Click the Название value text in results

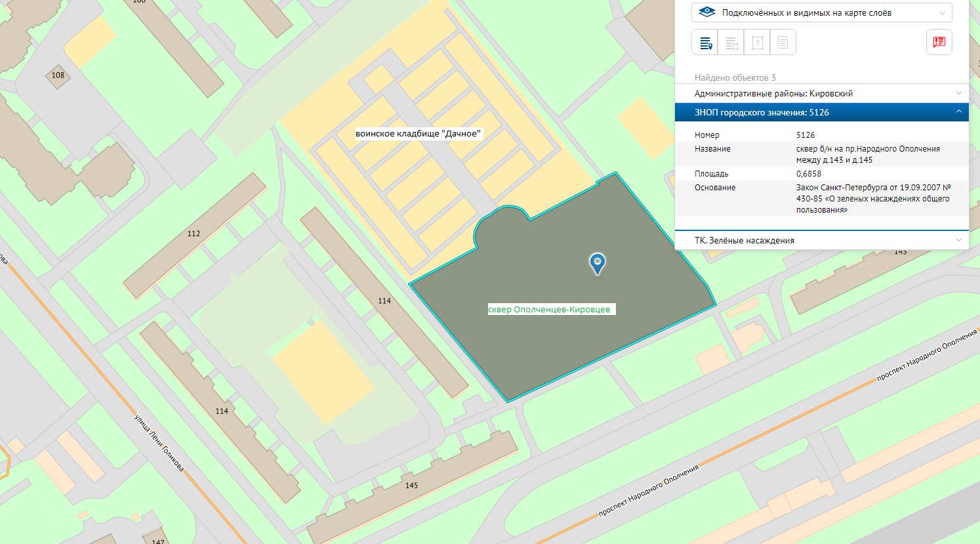click(867, 154)
